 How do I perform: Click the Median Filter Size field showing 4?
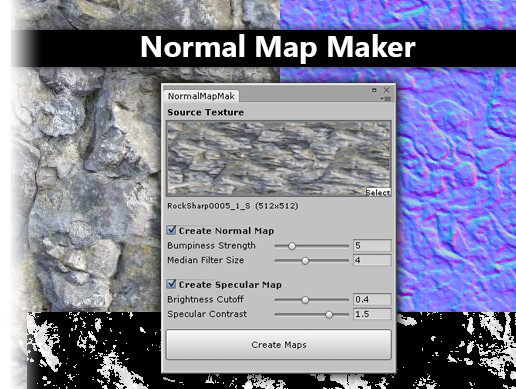click(x=372, y=260)
